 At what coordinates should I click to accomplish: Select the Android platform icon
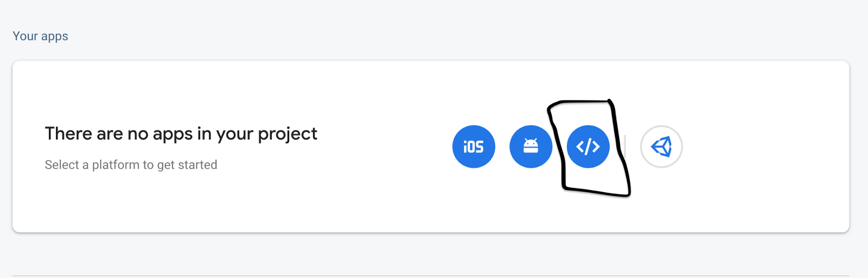(x=531, y=147)
